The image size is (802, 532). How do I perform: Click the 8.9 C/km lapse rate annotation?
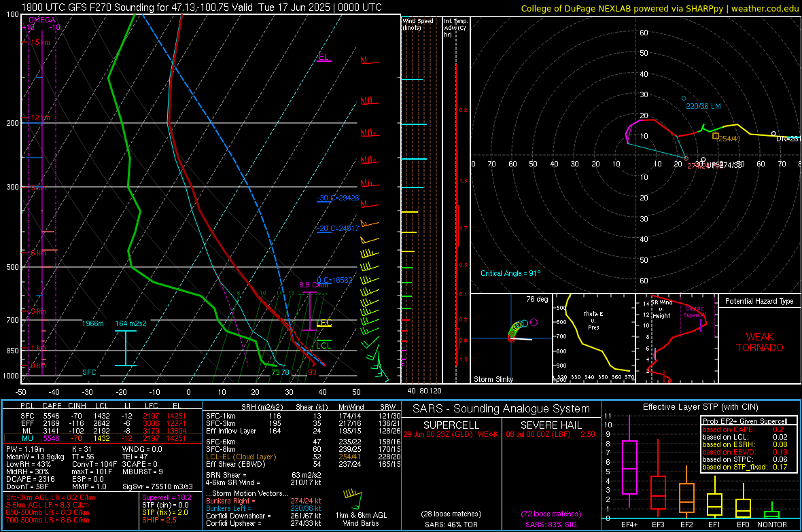coord(313,285)
